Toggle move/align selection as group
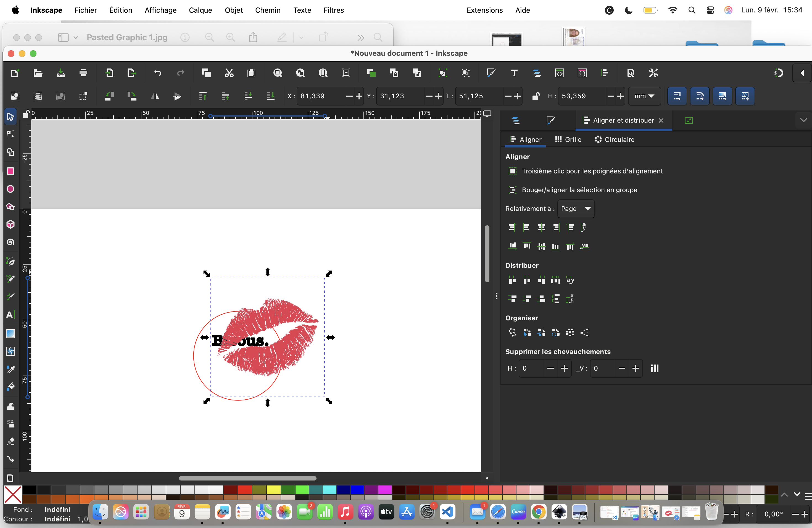This screenshot has width=812, height=528. 512,190
